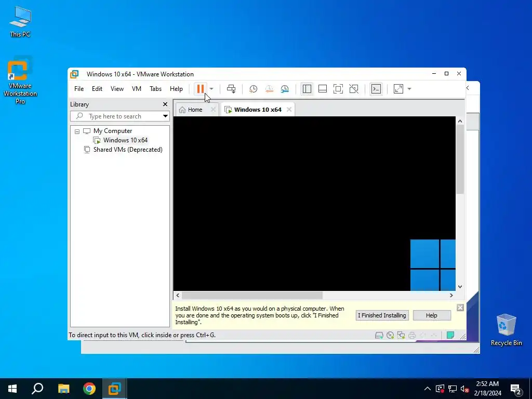Open the File menu
Screen dimensions: 532x399
79,89
